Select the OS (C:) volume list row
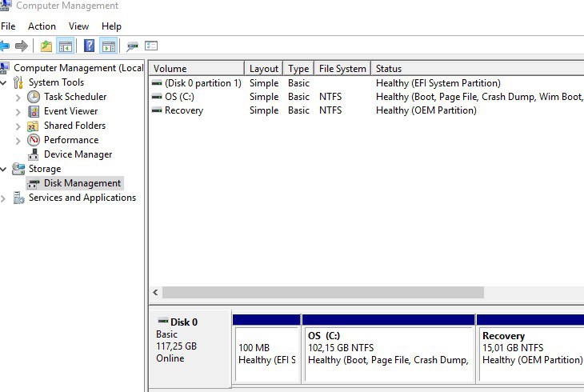Image resolution: width=584 pixels, height=392 pixels. tap(366, 97)
